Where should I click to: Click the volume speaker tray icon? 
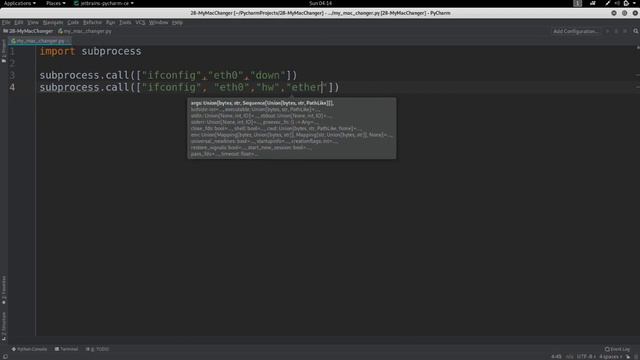[617, 3]
